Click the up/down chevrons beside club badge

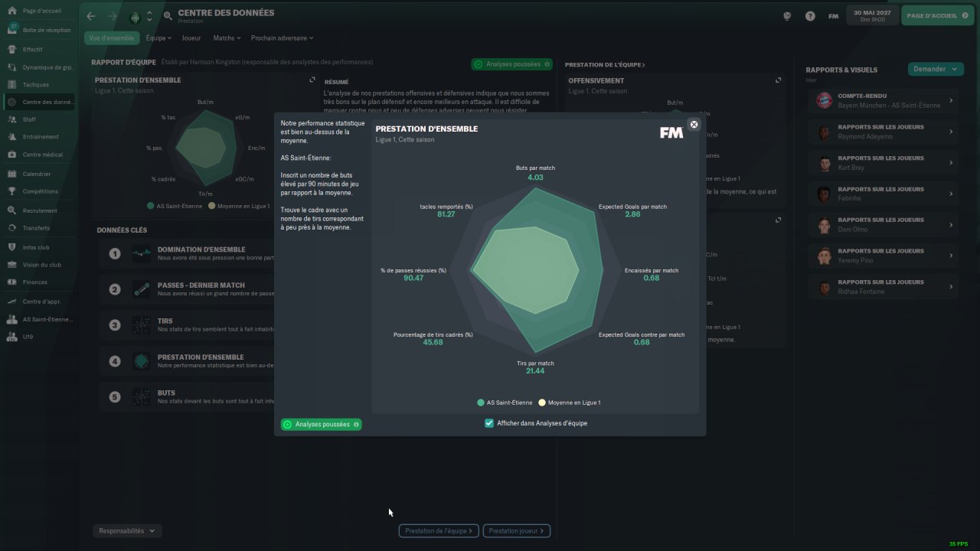pos(149,16)
